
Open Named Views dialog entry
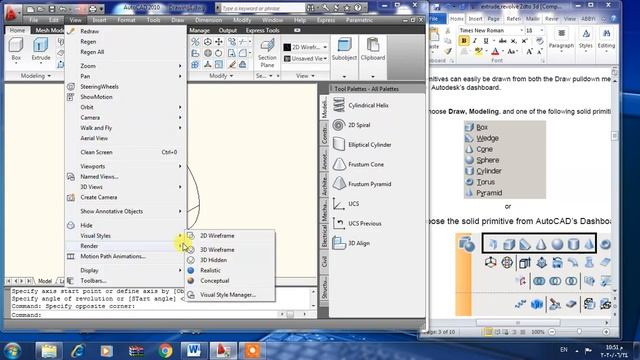(x=126, y=176)
